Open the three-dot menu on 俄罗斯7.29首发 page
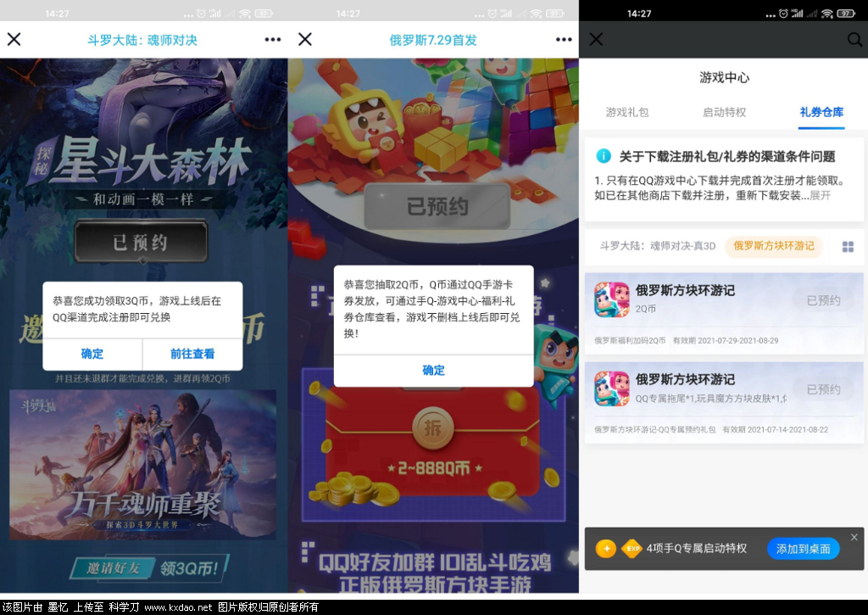Viewport: 868px width, 615px height. coord(564,39)
